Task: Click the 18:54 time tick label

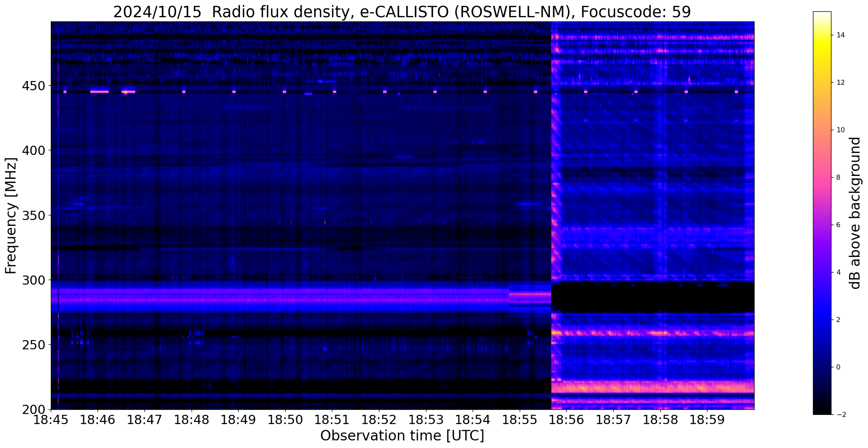Action: tap(473, 420)
